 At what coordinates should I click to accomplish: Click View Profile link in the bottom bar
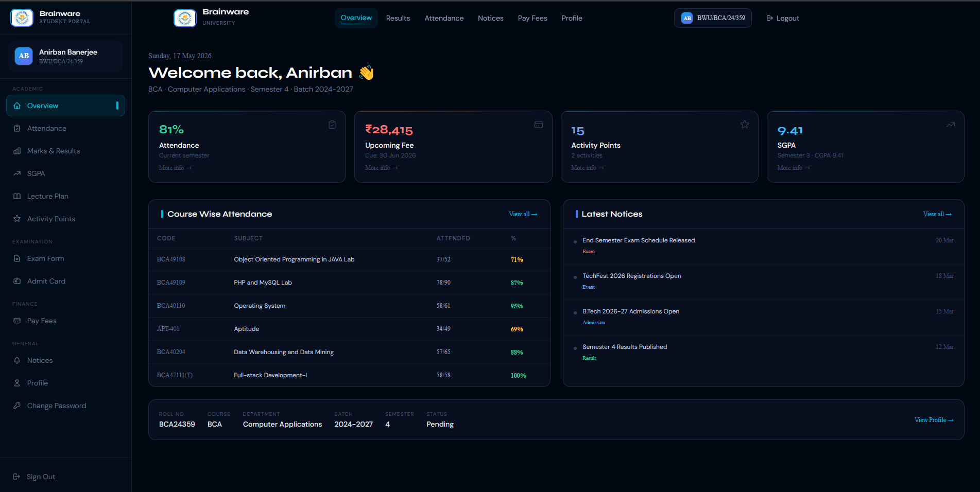point(934,420)
